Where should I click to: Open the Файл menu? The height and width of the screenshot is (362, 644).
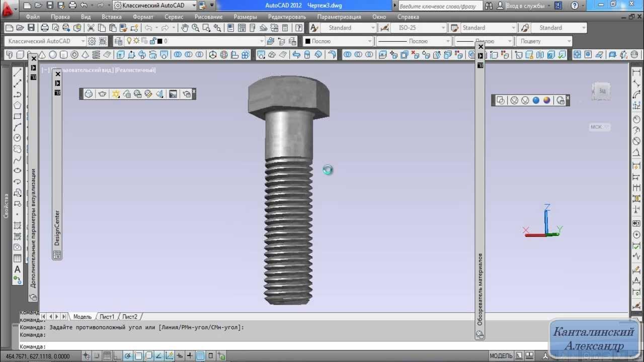click(x=33, y=17)
